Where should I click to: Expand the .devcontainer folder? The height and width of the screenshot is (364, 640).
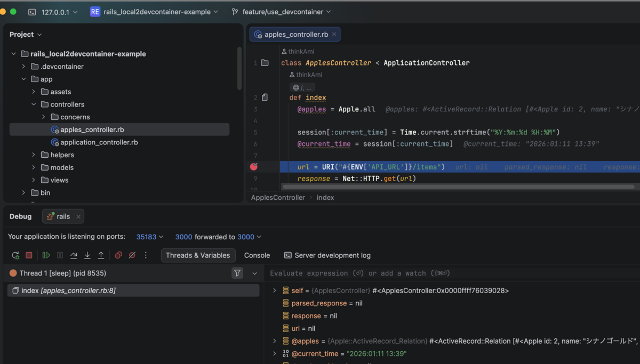coord(23,67)
